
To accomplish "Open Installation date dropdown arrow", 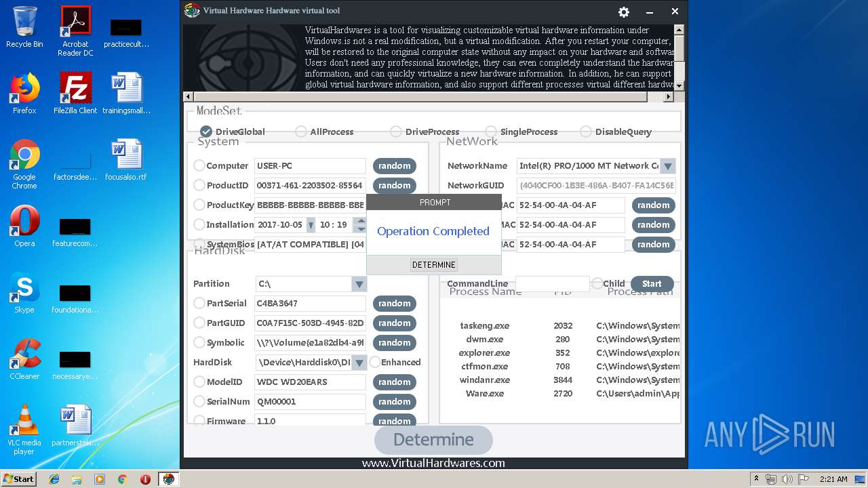I will point(311,225).
